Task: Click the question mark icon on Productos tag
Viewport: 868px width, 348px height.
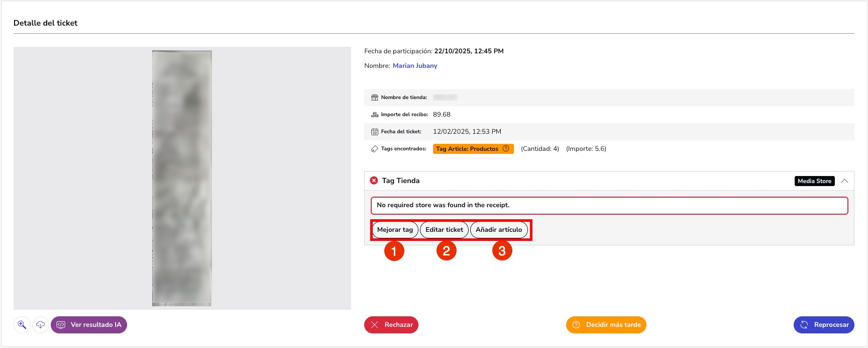Action: [506, 149]
